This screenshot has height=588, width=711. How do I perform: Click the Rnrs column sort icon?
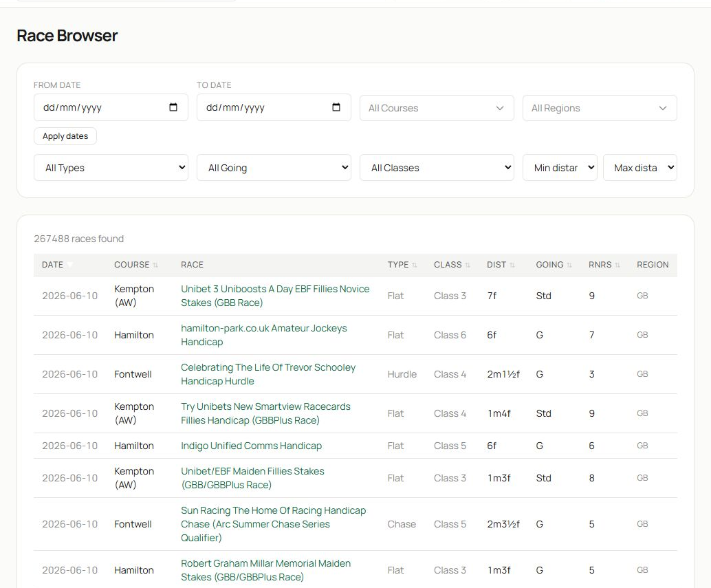click(x=617, y=265)
